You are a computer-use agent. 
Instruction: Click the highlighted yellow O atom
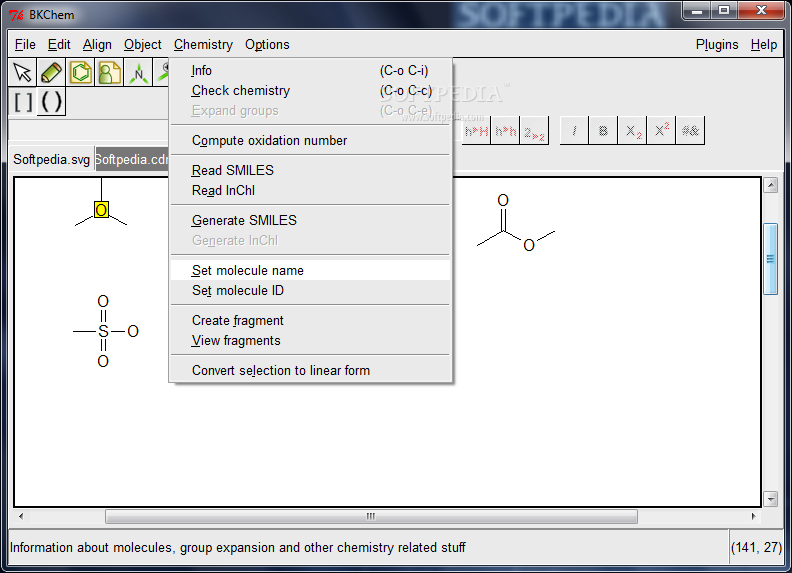(x=101, y=210)
